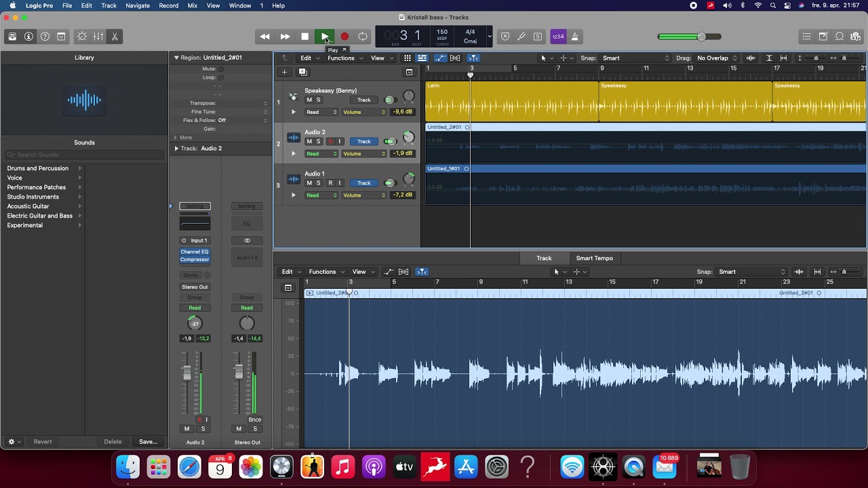868x488 pixels.
Task: Open the Tuner button in control bar
Action: pos(521,37)
